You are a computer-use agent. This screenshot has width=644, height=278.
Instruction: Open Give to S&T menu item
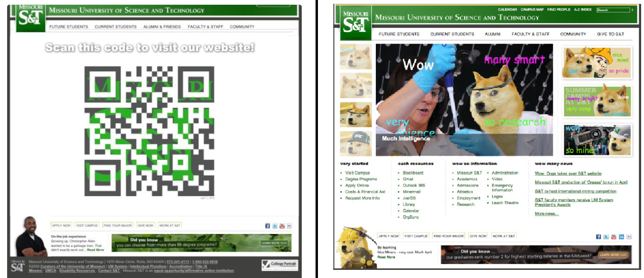[611, 34]
